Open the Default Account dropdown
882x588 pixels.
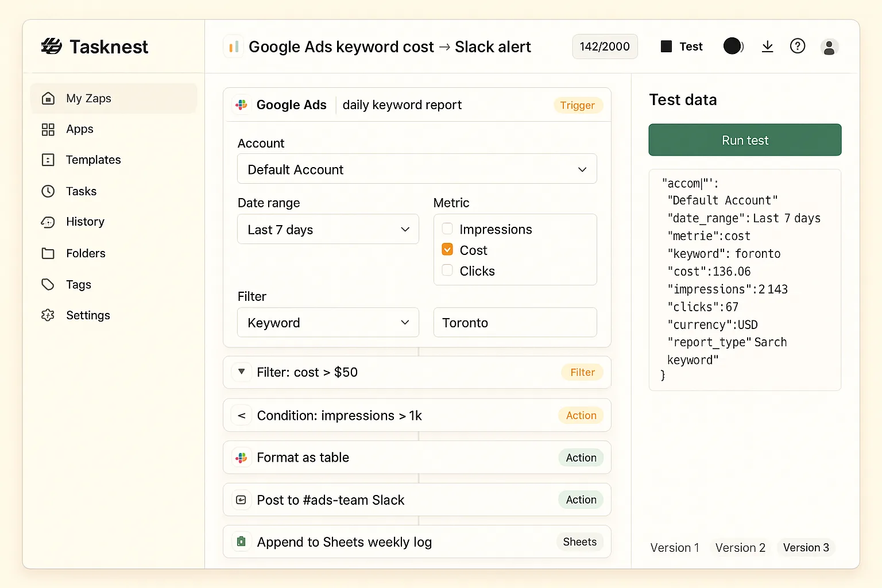[417, 169]
